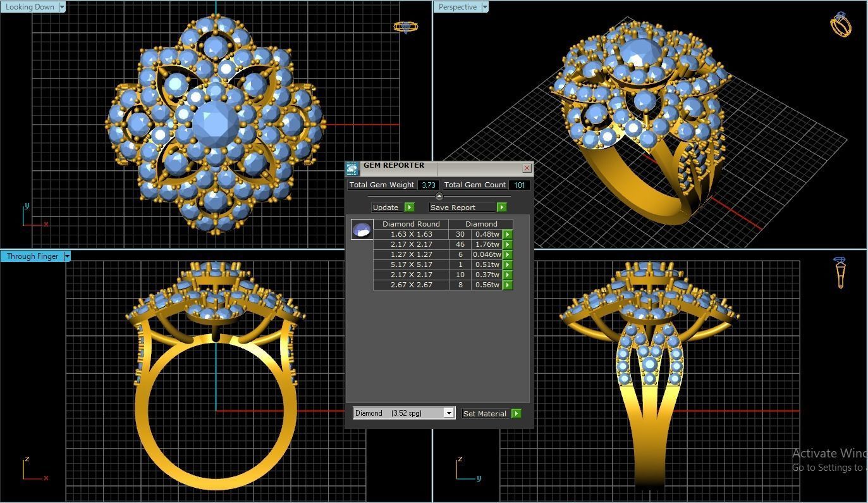
Task: Click the Diamond Round column header
Action: point(411,224)
